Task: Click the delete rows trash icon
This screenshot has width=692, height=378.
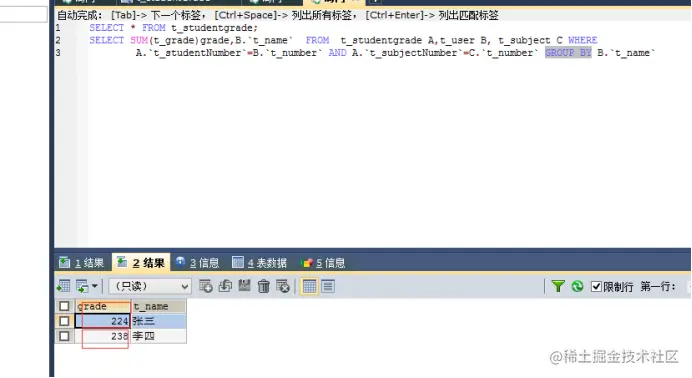Action: [263, 286]
